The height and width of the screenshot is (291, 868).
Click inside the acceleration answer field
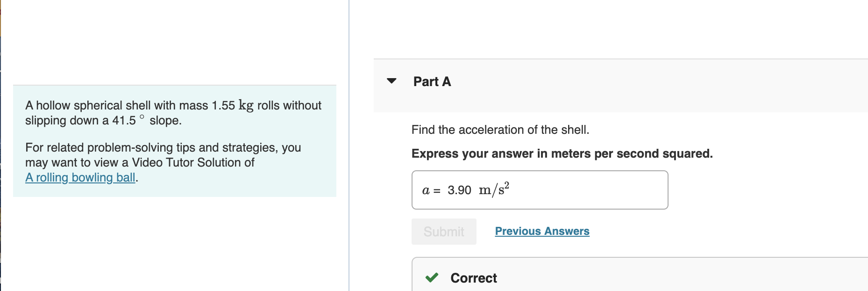pyautogui.click(x=561, y=189)
